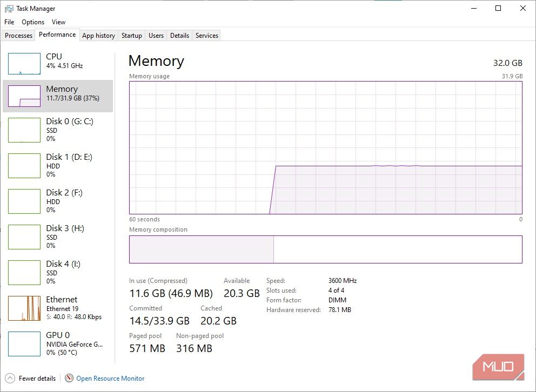The image size is (536, 392).
Task: Switch to the Processes tab
Action: [18, 35]
